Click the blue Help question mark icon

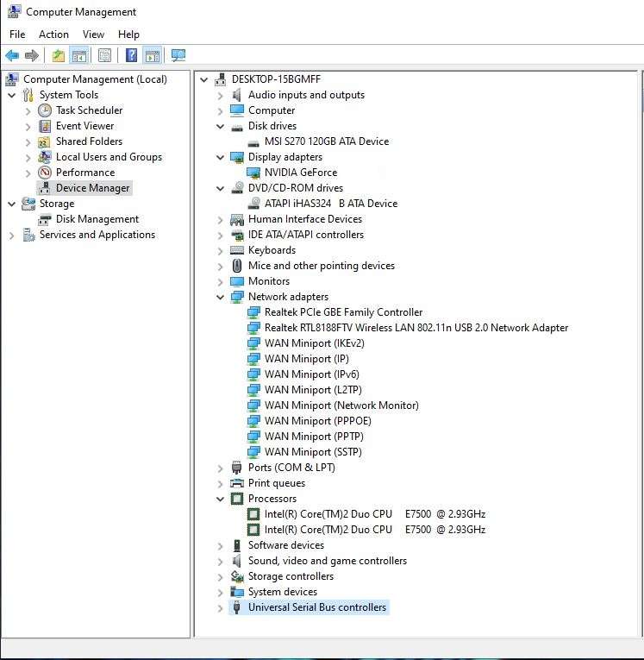pos(131,56)
